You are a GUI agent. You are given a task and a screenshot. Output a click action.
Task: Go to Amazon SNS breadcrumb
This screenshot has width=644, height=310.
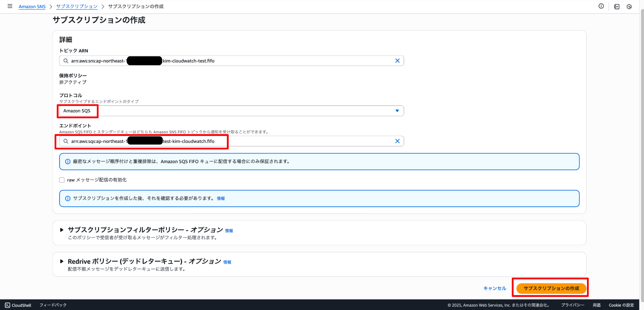[x=32, y=7]
